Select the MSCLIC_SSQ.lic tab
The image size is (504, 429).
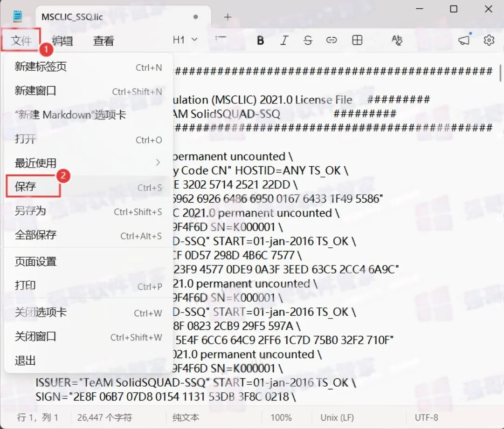point(124,17)
